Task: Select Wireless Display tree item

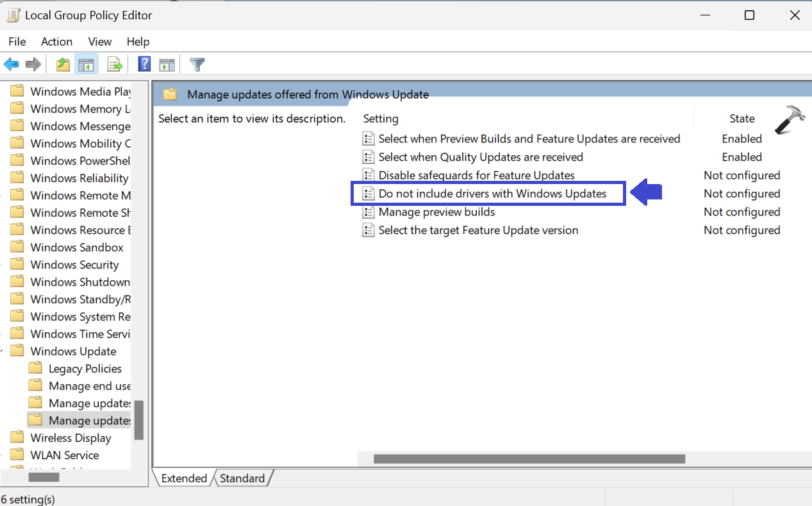Action: [70, 438]
